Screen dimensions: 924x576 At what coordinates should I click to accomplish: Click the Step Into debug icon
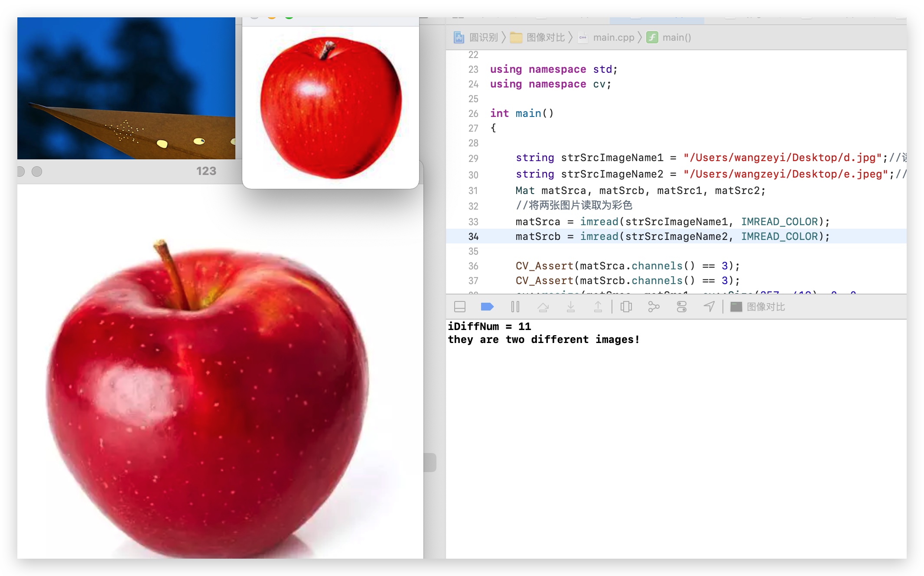(570, 307)
